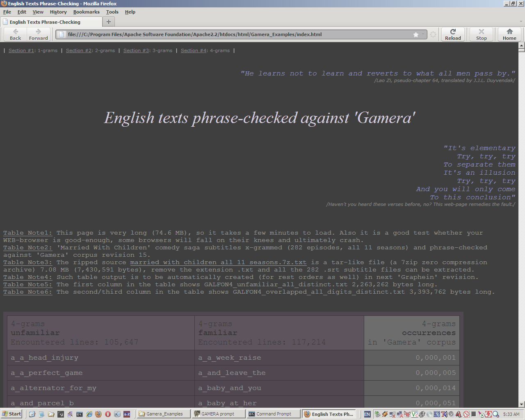The height and width of the screenshot is (420, 525).
Task: Go back with the Back button
Action: tap(16, 34)
